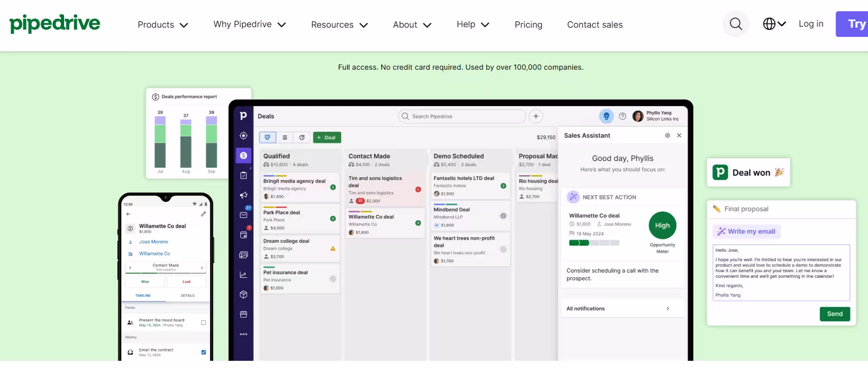Switch to the Details tab on phone
Screen dimensions: 868x369
[188, 296]
